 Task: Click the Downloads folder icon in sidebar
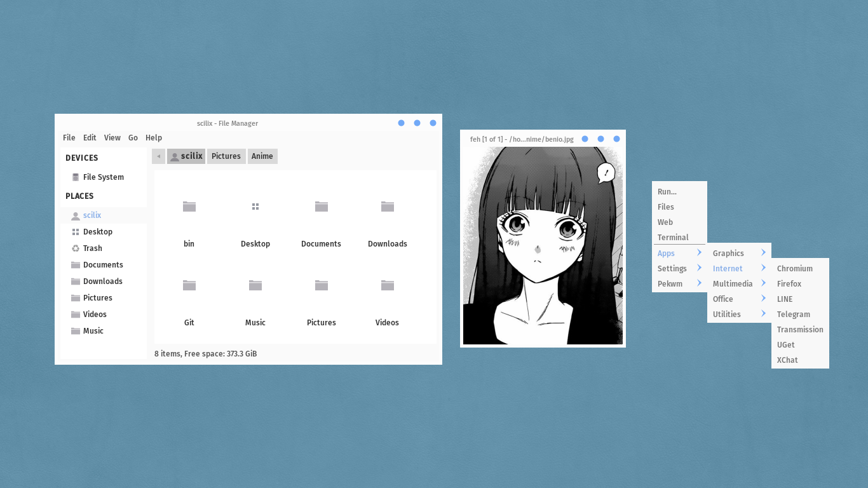76,281
